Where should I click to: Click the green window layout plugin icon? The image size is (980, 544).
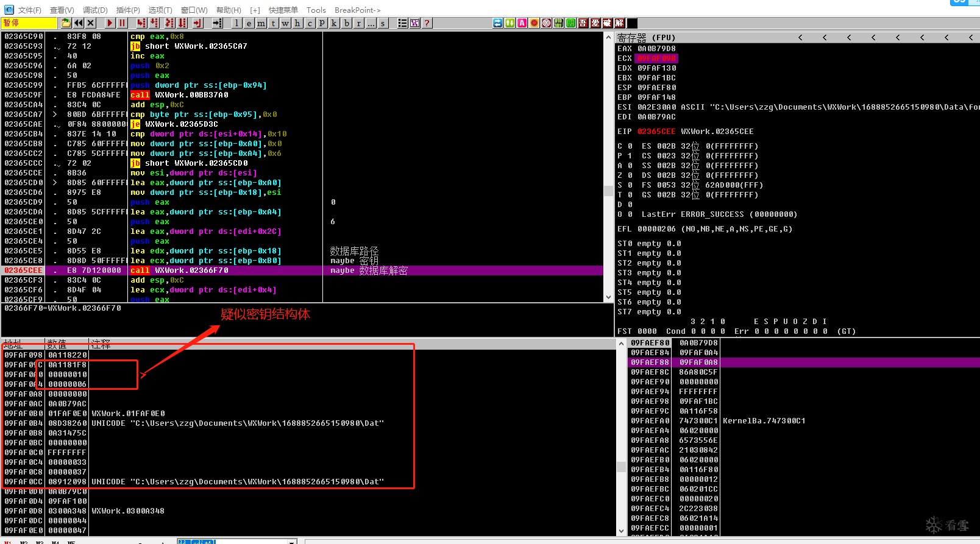pyautogui.click(x=571, y=23)
